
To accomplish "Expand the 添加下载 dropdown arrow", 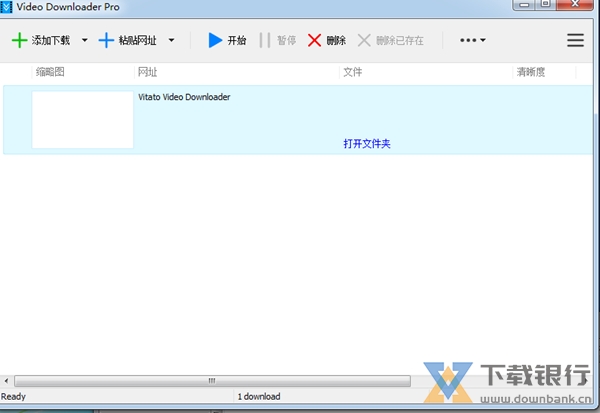I will [85, 40].
